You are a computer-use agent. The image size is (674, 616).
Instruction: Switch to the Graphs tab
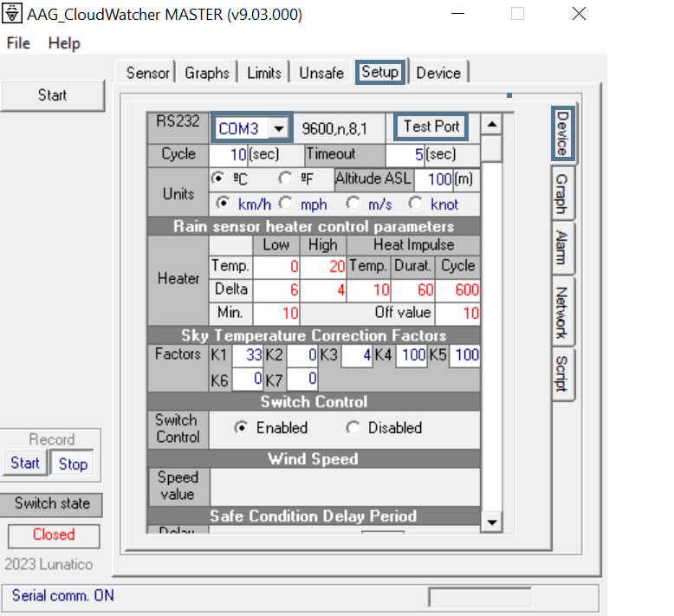[207, 73]
